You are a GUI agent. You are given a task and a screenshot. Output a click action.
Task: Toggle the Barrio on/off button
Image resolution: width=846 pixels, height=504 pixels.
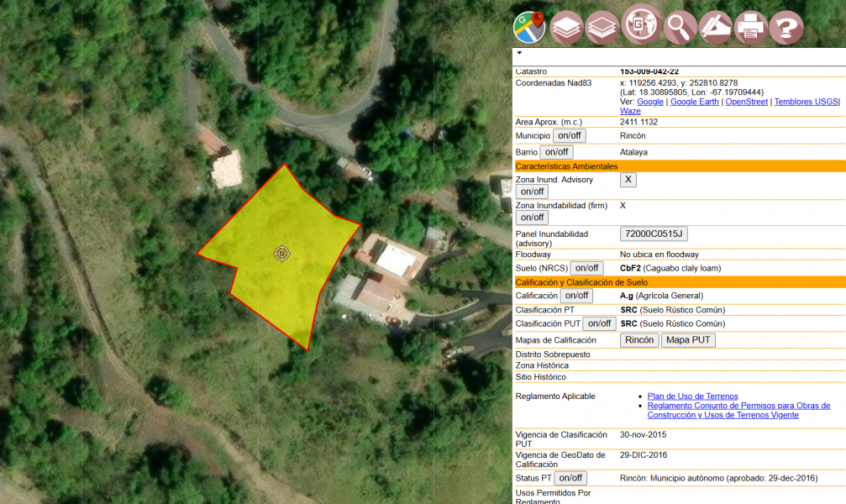click(556, 152)
